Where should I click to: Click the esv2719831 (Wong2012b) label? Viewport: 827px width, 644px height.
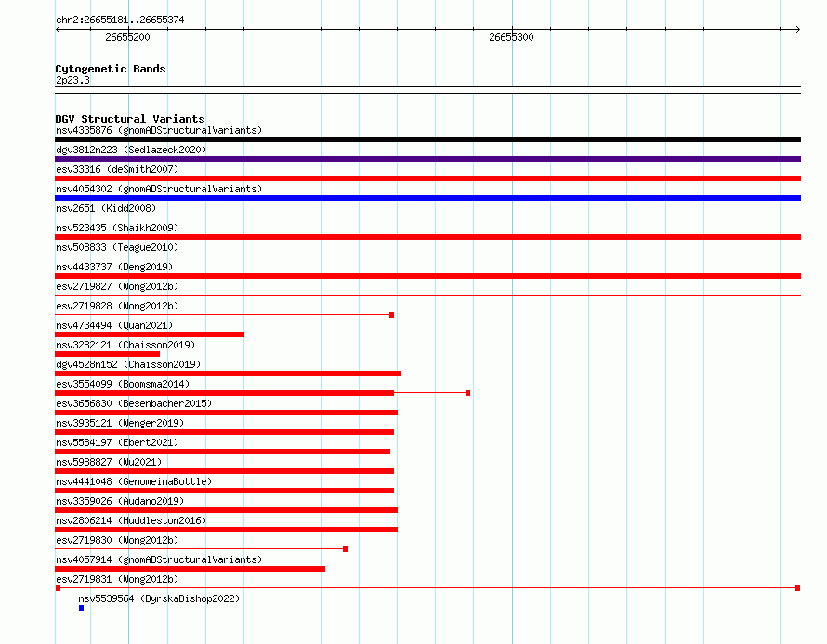117,579
